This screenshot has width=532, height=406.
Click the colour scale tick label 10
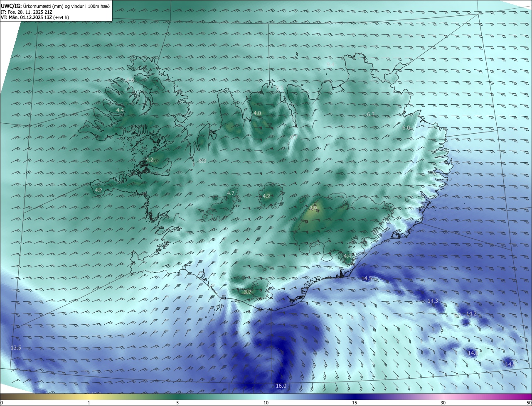(266, 403)
